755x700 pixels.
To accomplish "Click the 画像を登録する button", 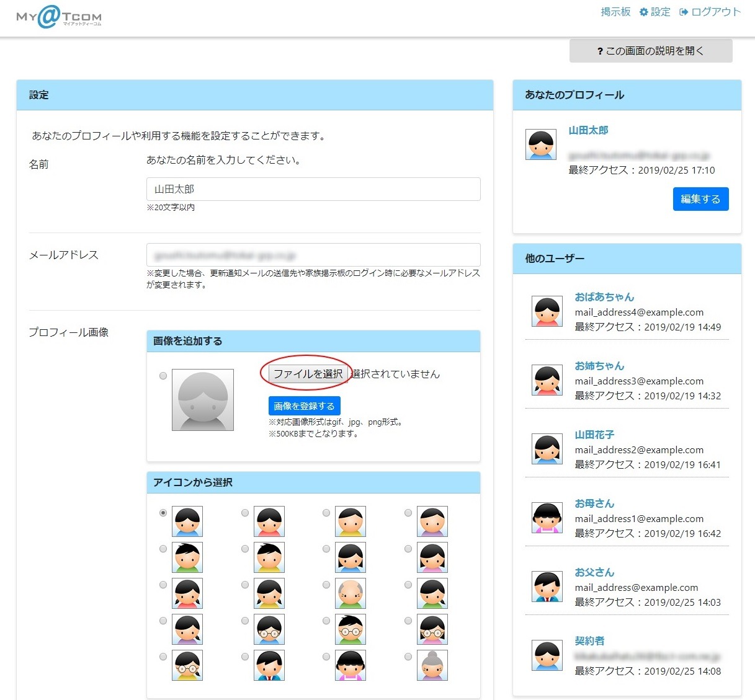I will click(x=304, y=406).
